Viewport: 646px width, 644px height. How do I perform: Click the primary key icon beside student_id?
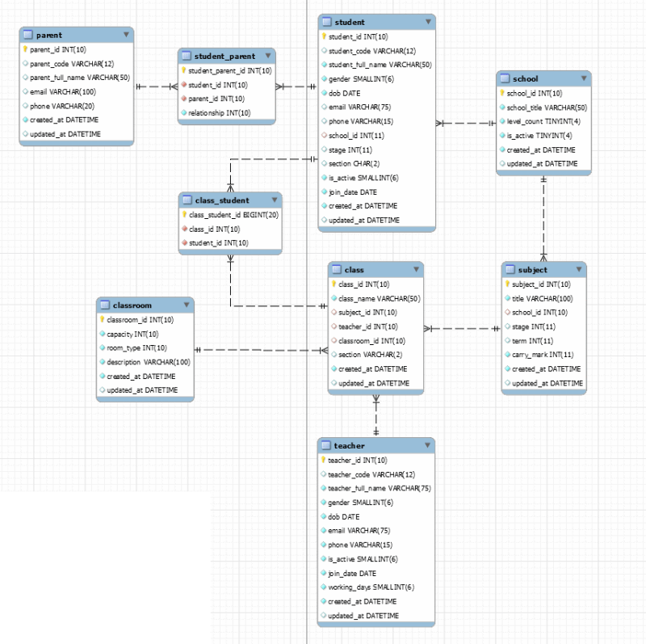(325, 36)
